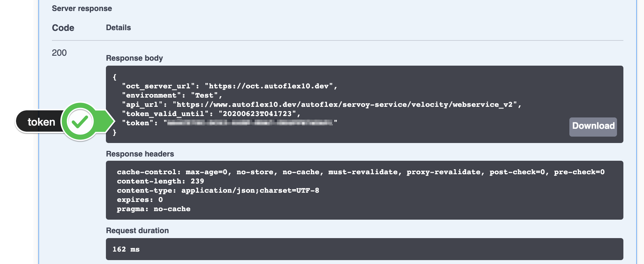Click the expires: 0 header line
The height and width of the screenshot is (264, 644).
[x=140, y=199]
